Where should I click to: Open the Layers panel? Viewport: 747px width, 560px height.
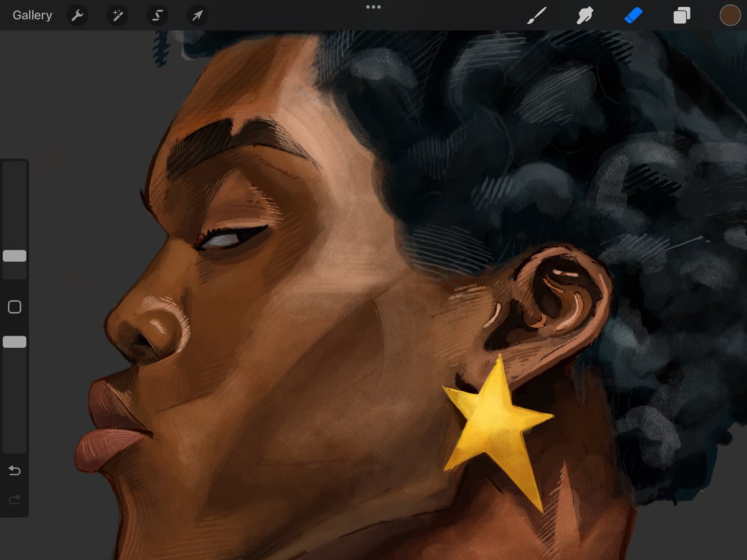pos(682,16)
